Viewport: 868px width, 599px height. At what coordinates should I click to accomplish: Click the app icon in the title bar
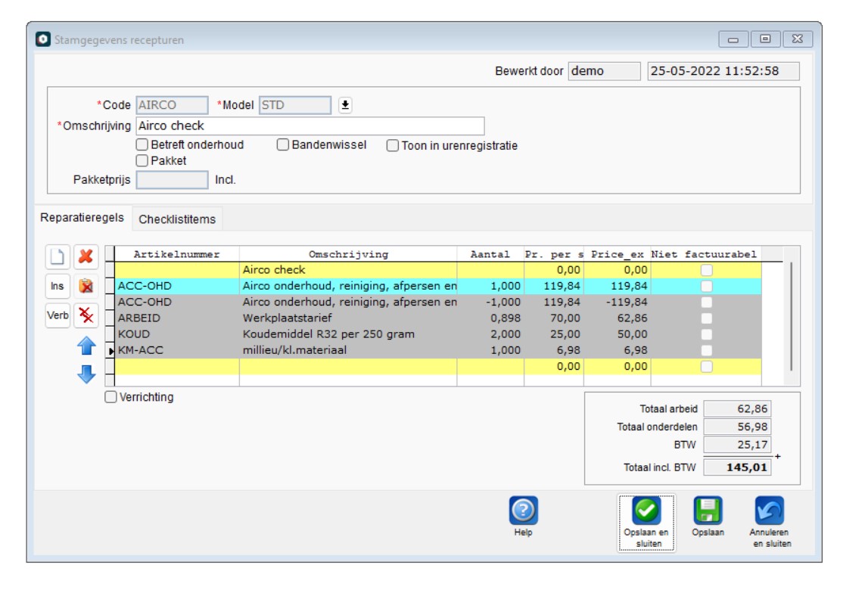pos(42,39)
